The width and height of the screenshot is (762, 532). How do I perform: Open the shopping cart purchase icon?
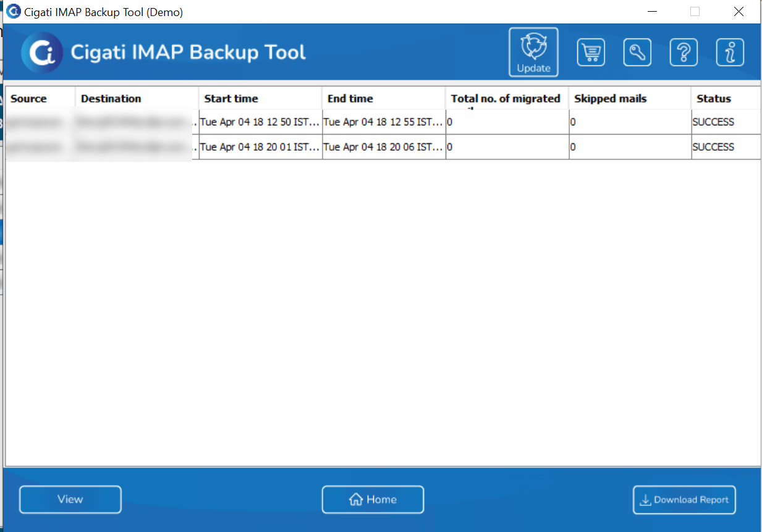591,53
